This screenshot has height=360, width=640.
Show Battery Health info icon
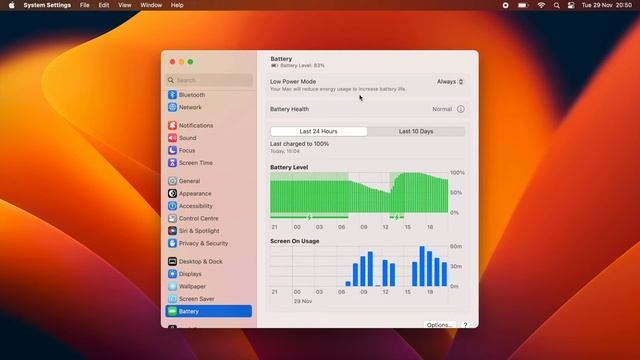(x=460, y=109)
